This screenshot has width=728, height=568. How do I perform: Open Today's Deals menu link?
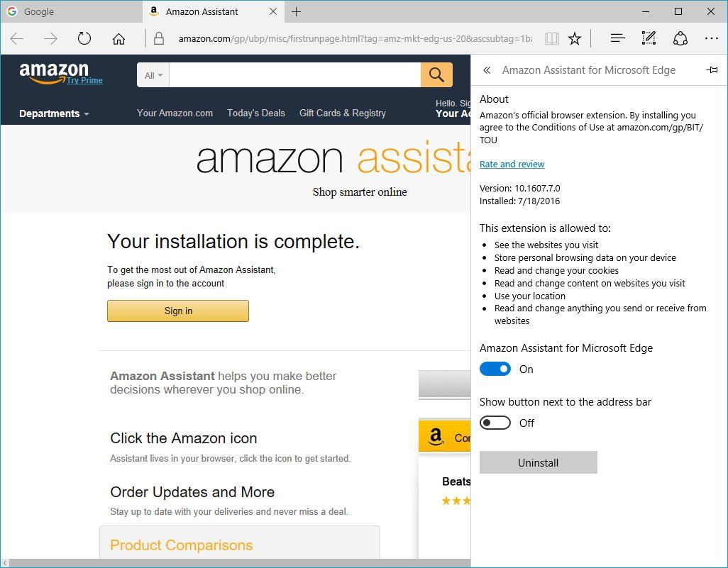coord(256,113)
